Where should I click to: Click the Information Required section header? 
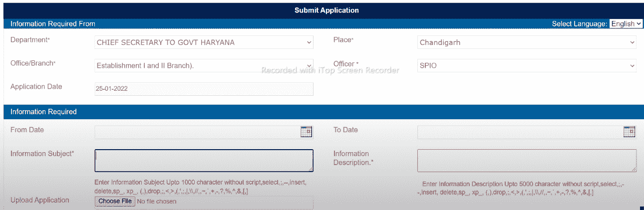(x=43, y=112)
